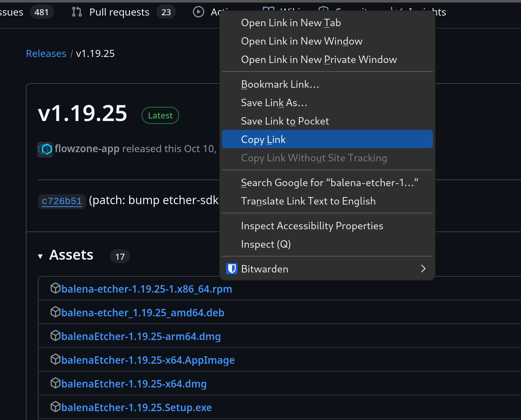Download balenaEtcher-1.19.25-x64.dmg
The width and height of the screenshot is (521, 420).
click(134, 384)
